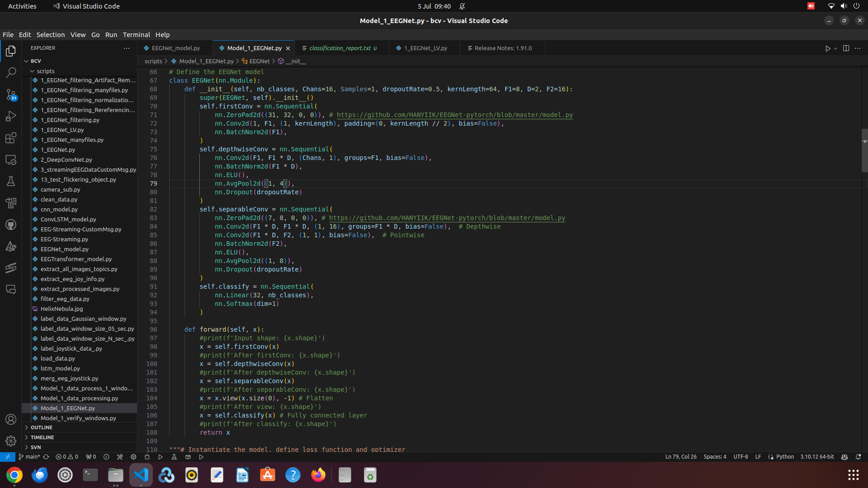This screenshot has width=868, height=488.
Task: Switch to the classification_report.txt tab
Action: click(x=341, y=47)
